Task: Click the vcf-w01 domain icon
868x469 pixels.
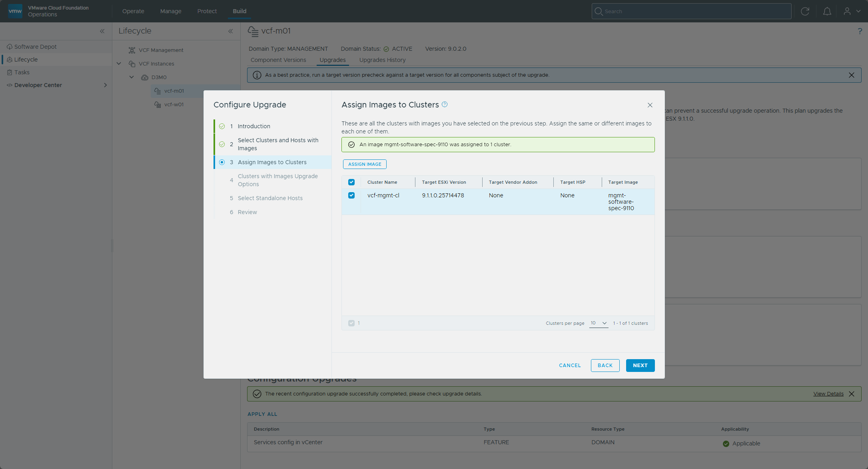Action: [158, 104]
